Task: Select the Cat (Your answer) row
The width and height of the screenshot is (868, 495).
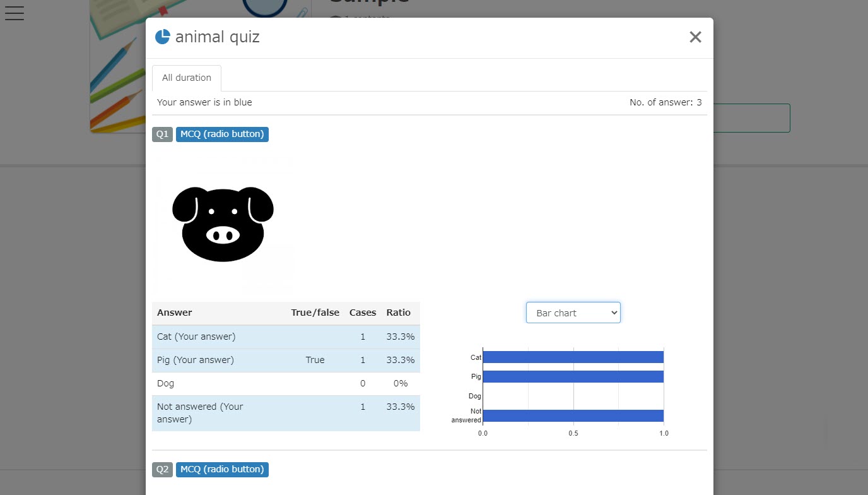Action: [285, 337]
